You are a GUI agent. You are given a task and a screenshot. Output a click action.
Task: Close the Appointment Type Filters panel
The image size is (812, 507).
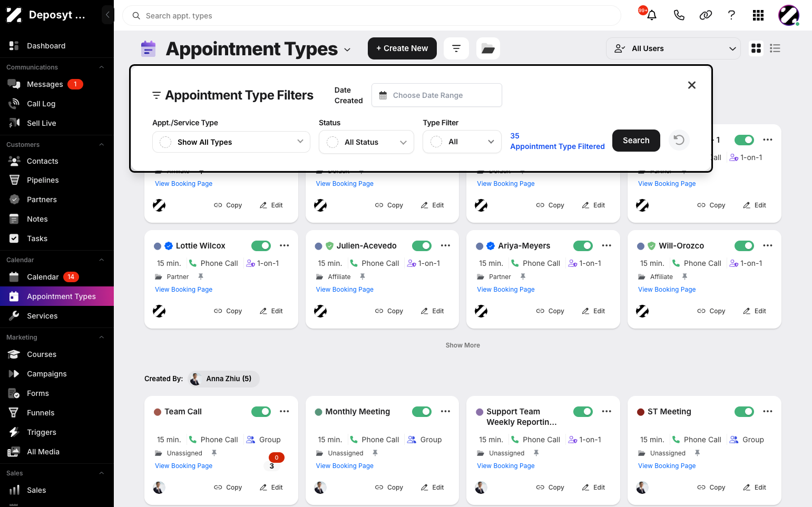click(692, 85)
